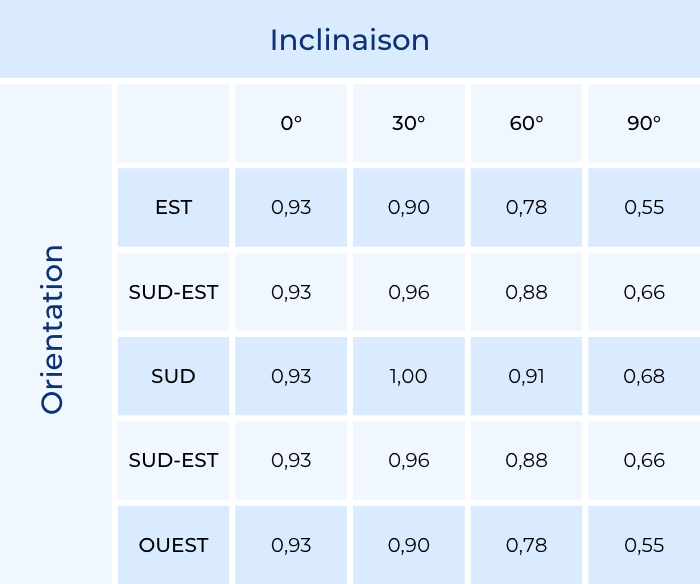Viewport: 700px width, 584px height.
Task: Select the EST row 30° value 0,90
Action: coord(408,208)
